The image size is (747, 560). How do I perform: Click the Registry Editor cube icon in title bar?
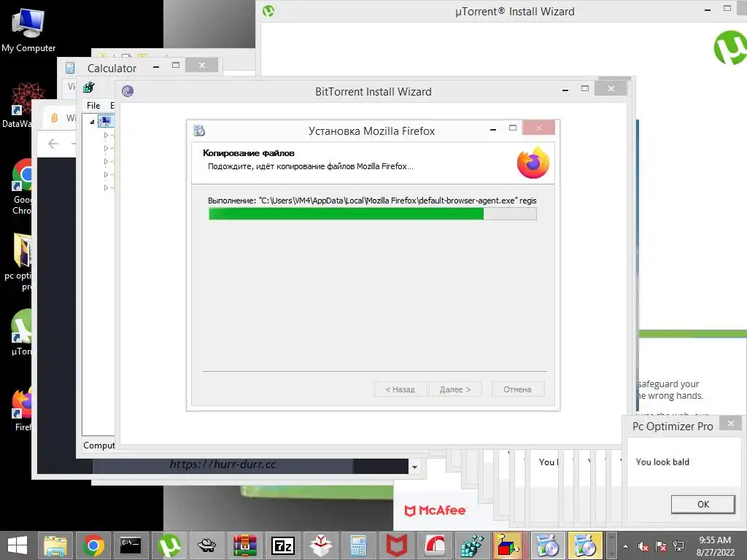pos(88,87)
